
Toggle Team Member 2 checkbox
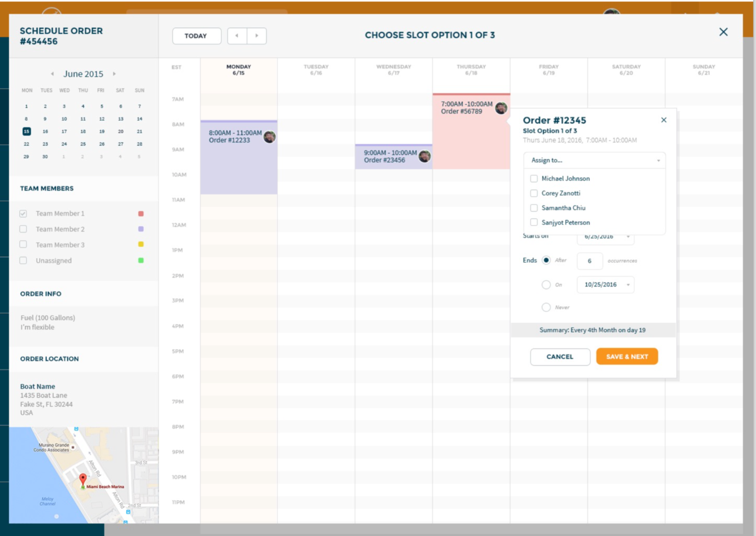point(23,229)
